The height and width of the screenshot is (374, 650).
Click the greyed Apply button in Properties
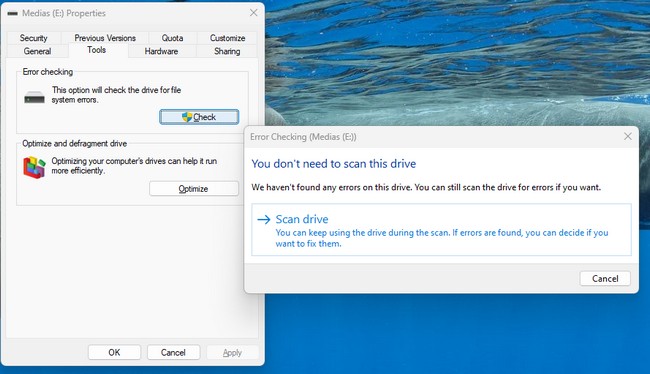tap(232, 352)
